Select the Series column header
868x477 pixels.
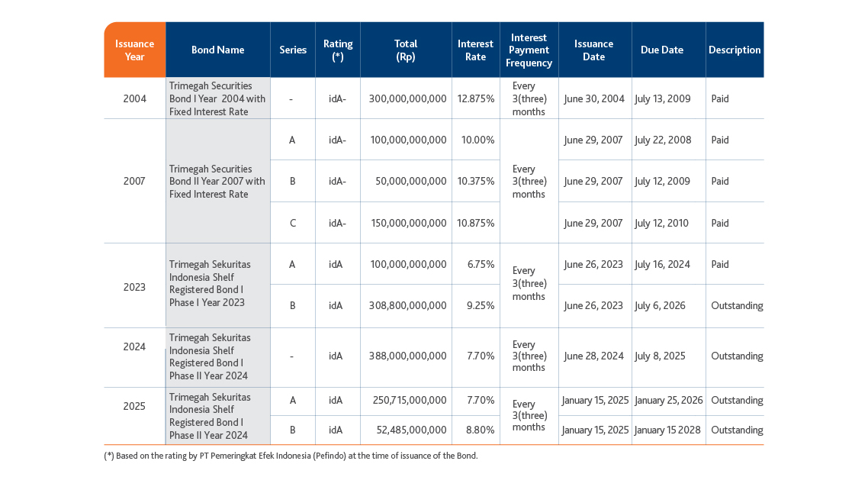pyautogui.click(x=293, y=50)
